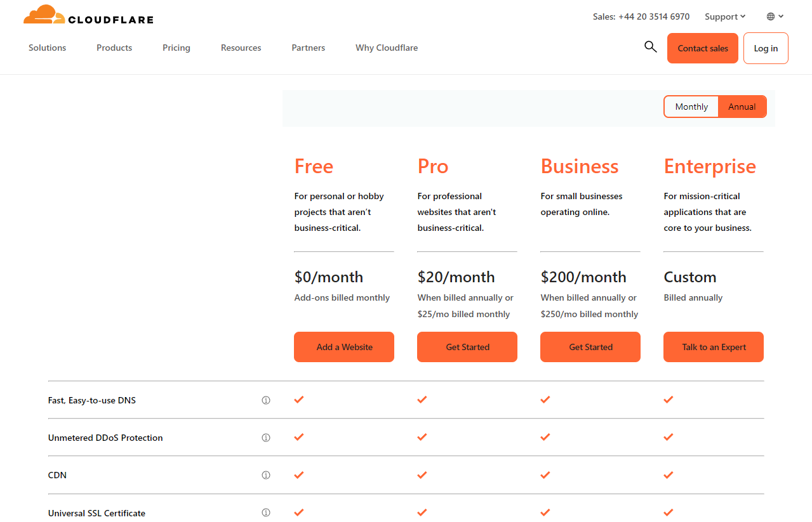Click Talk to an Expert button
The image size is (812, 522).
714,347
